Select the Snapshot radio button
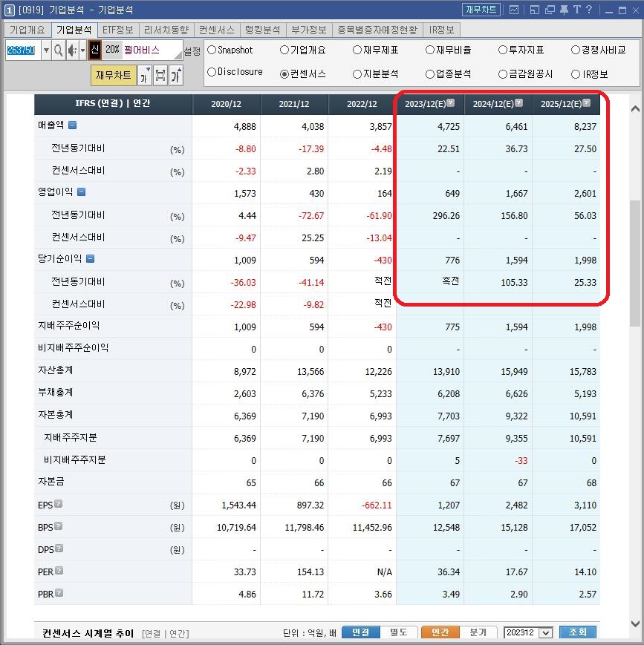Image resolution: width=644 pixels, height=645 pixels. (212, 50)
